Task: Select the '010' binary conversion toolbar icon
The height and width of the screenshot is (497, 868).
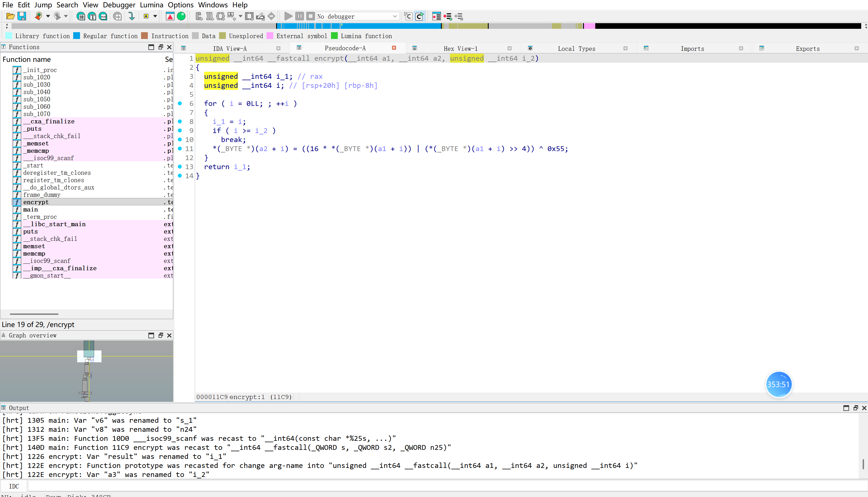Action: pos(103,16)
